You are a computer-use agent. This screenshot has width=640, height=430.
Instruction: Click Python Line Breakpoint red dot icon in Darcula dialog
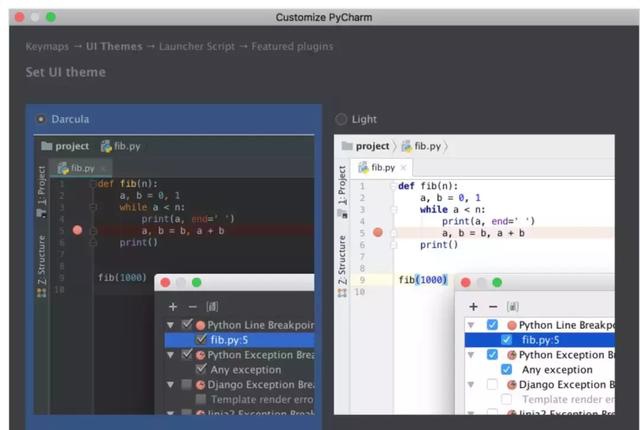(200, 326)
